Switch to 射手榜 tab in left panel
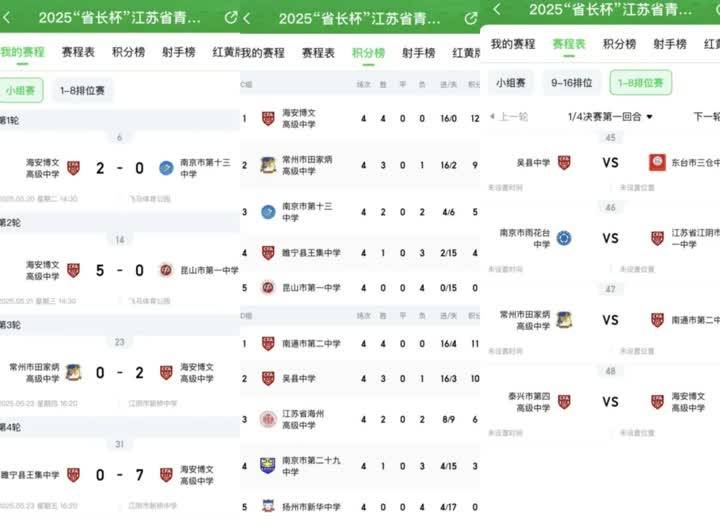720x523 pixels. pyautogui.click(x=179, y=52)
